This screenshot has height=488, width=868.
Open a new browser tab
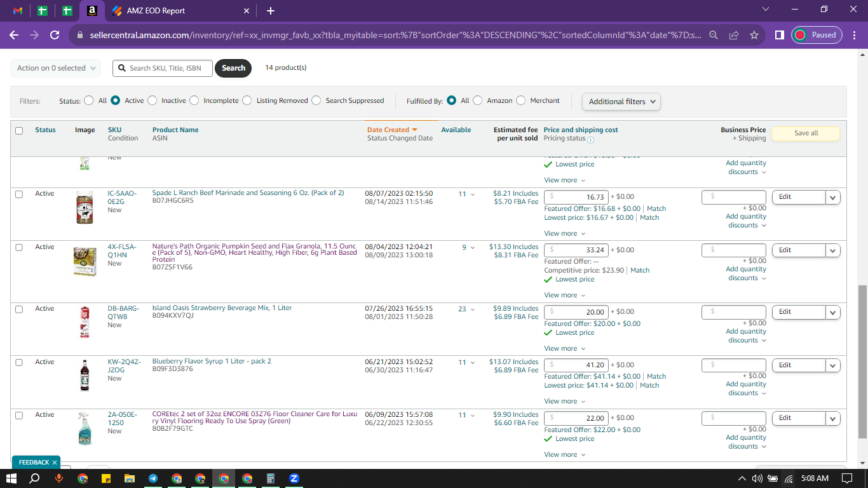coord(271,11)
